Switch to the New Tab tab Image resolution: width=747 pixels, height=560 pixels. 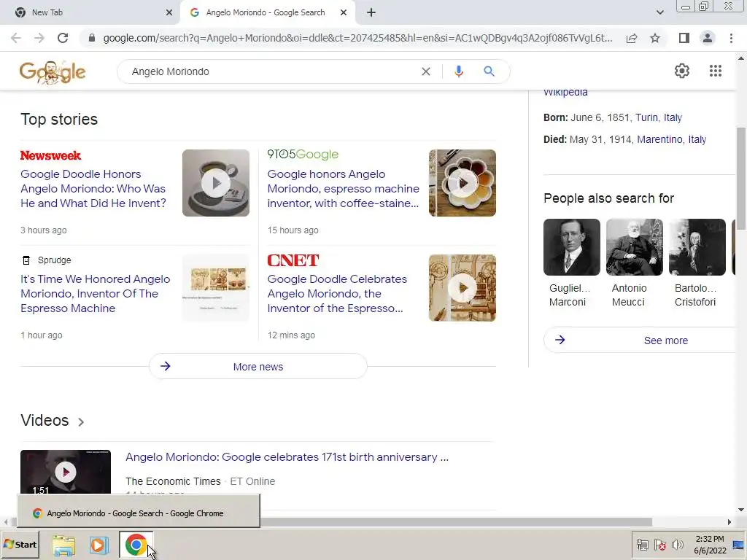[90, 12]
